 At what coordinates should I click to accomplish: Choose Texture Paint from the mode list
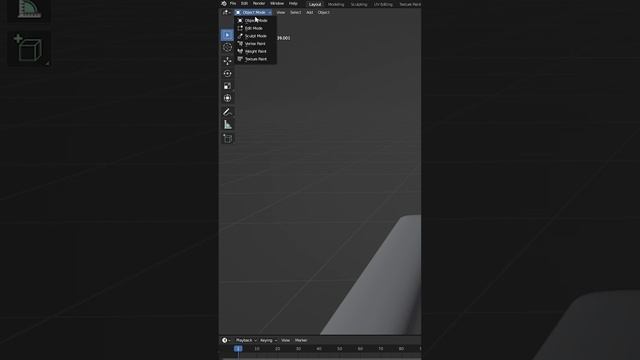(x=256, y=59)
